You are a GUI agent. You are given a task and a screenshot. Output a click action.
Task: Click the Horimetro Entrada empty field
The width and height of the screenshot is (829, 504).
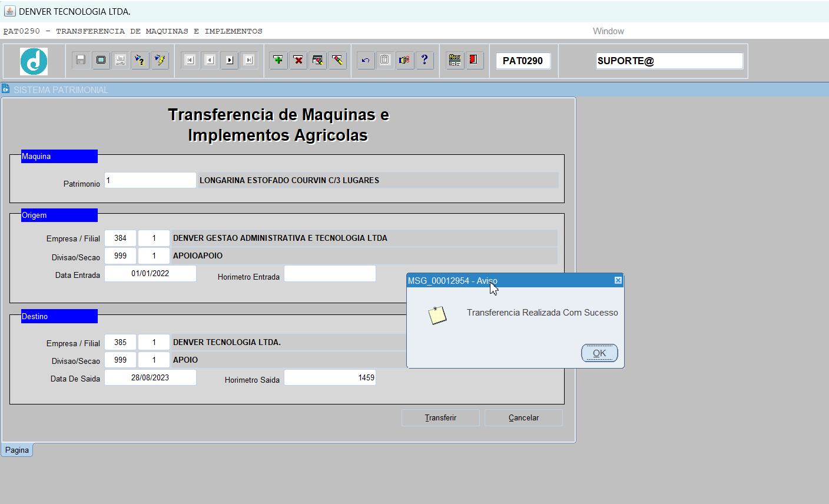point(330,273)
